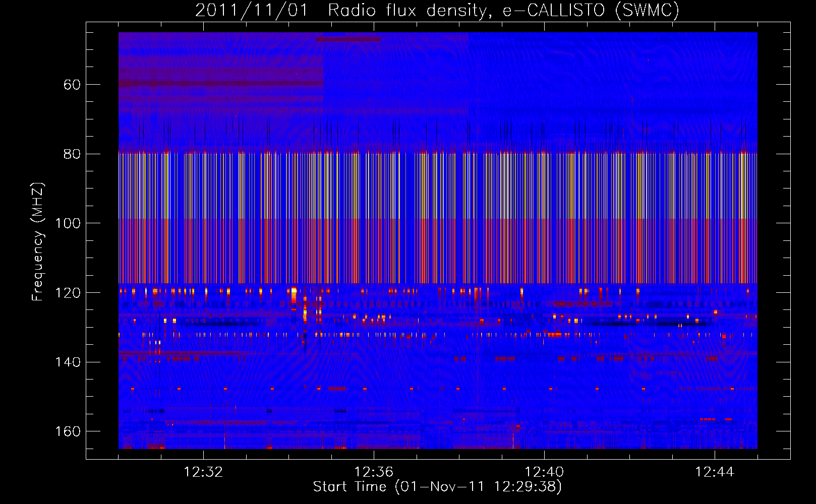Screen dimensions: 816x504
Task: Click the 140 frequency tick label
Action: click(68, 362)
